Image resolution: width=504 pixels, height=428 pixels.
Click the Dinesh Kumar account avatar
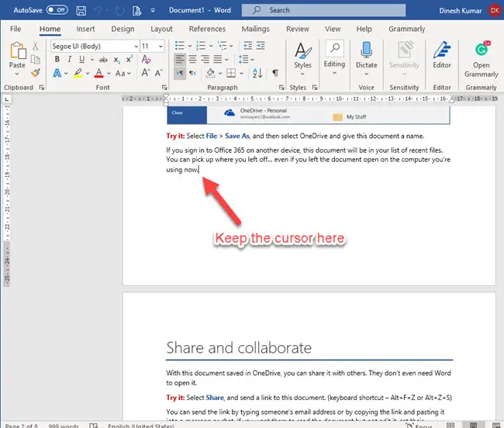(x=495, y=10)
